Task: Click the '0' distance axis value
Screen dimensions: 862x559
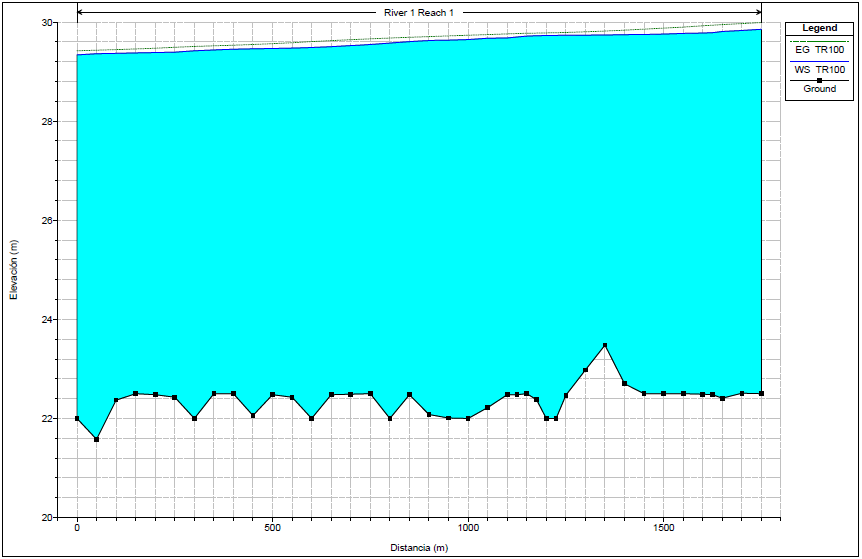Action: click(x=77, y=528)
